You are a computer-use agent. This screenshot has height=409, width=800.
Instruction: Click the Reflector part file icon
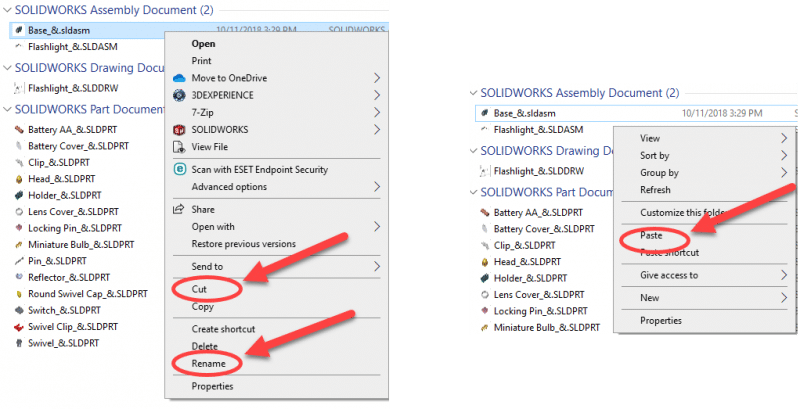[19, 277]
